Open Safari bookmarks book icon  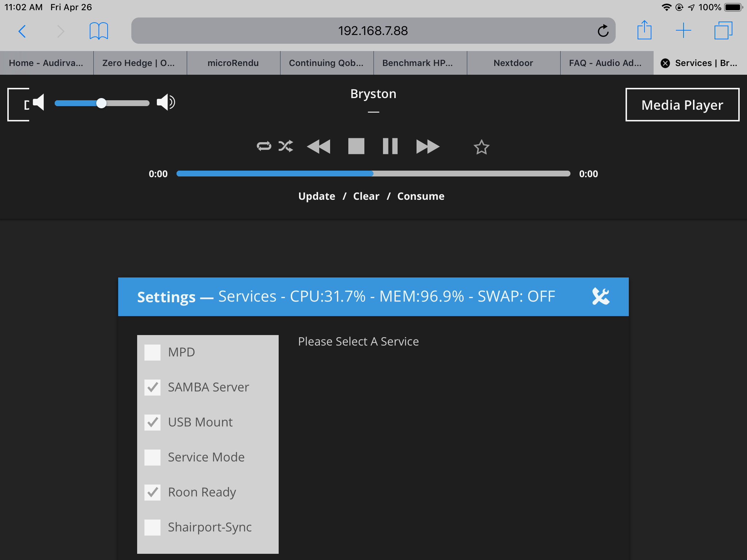pos(99,31)
